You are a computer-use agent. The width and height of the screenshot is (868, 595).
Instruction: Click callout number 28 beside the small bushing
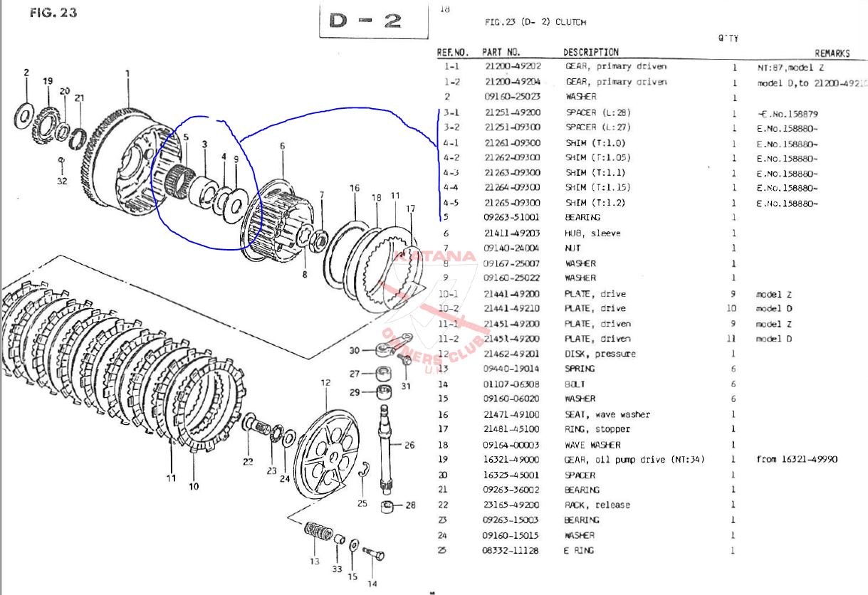click(x=409, y=505)
